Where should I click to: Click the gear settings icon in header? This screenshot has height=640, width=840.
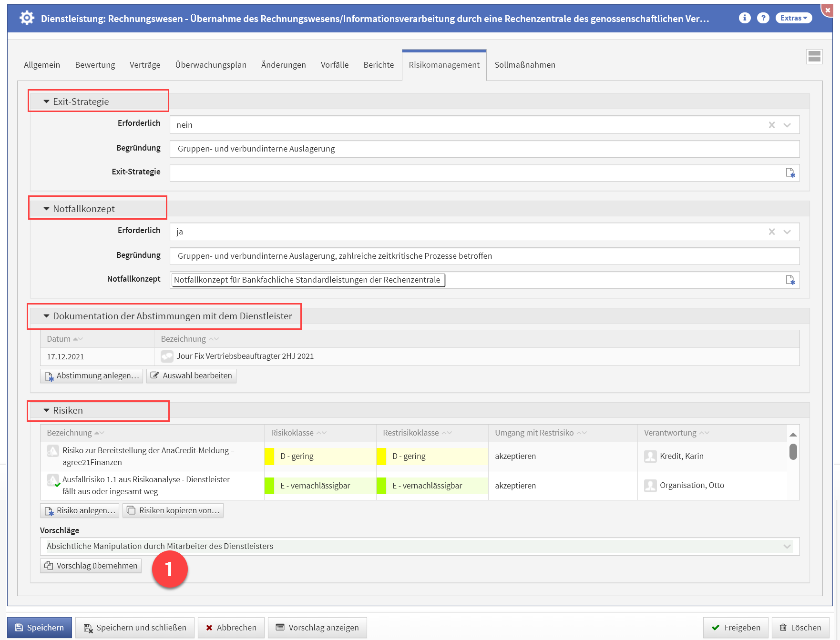[x=27, y=18]
